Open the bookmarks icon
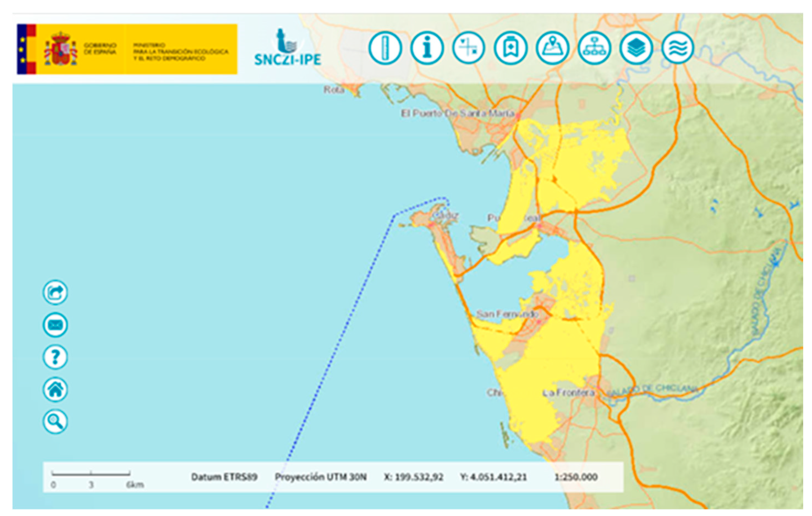 click(x=510, y=48)
